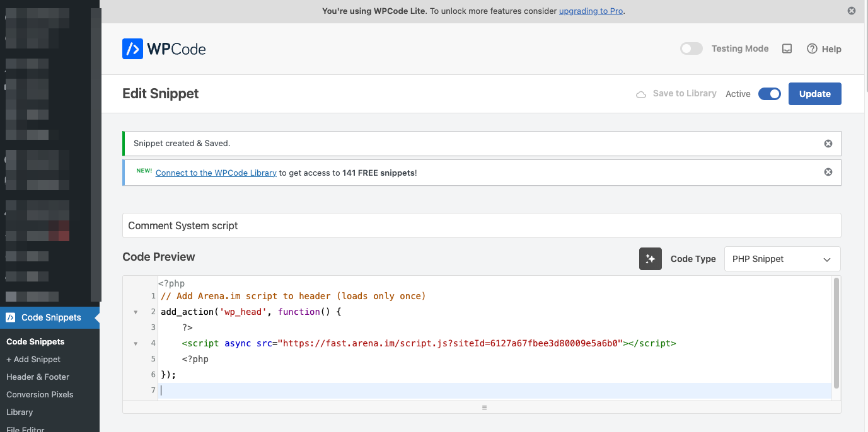
Task: Collapse code fold arrow at line 2
Action: (136, 312)
